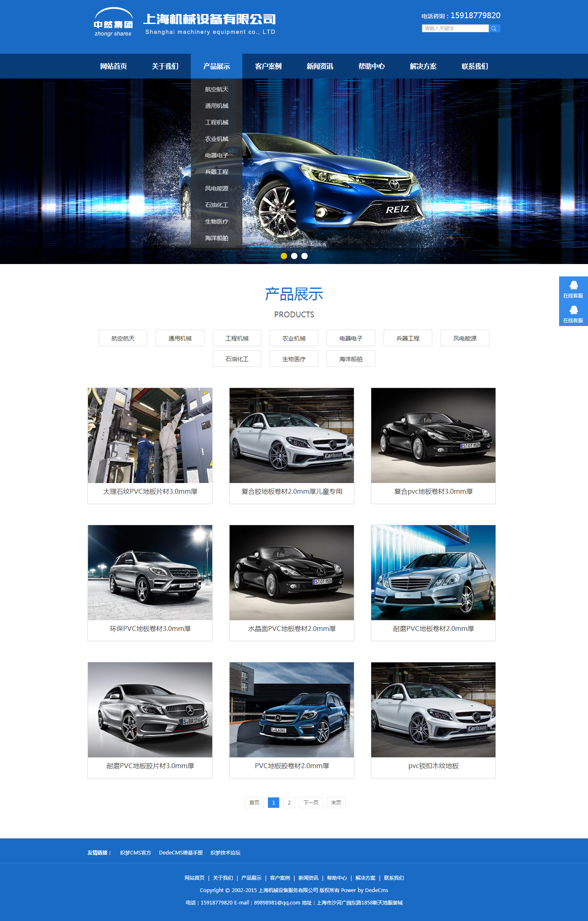
Task: Switch to the second carousel slide dot
Action: click(x=294, y=256)
